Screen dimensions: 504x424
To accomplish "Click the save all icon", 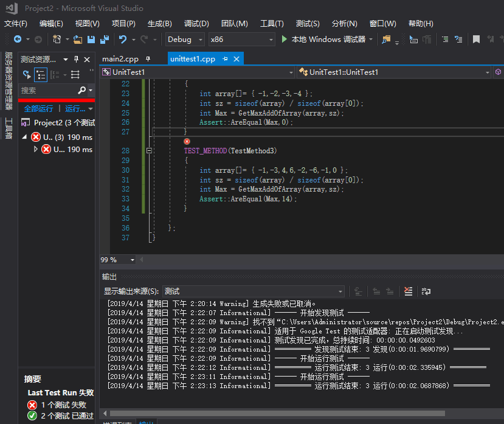I will [x=105, y=40].
